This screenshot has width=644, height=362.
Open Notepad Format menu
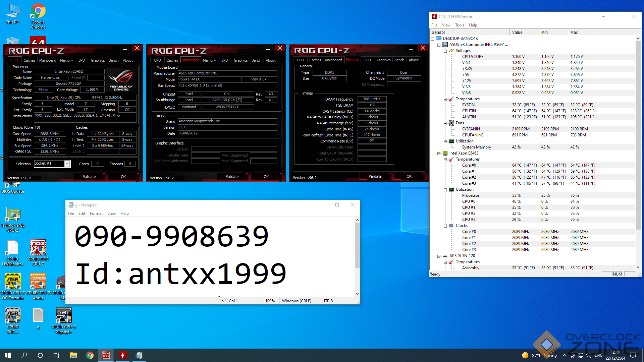pyautogui.click(x=96, y=214)
